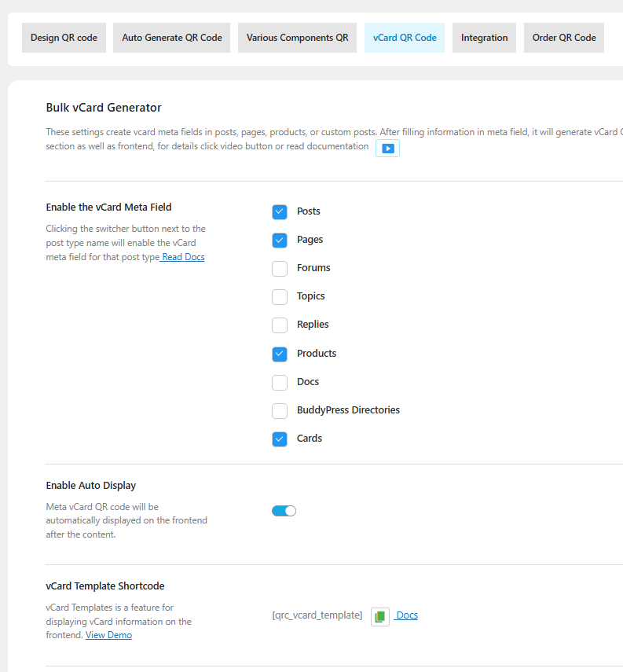623x672 pixels.
Task: Open the Order QR Code tab
Action: pyautogui.click(x=563, y=38)
